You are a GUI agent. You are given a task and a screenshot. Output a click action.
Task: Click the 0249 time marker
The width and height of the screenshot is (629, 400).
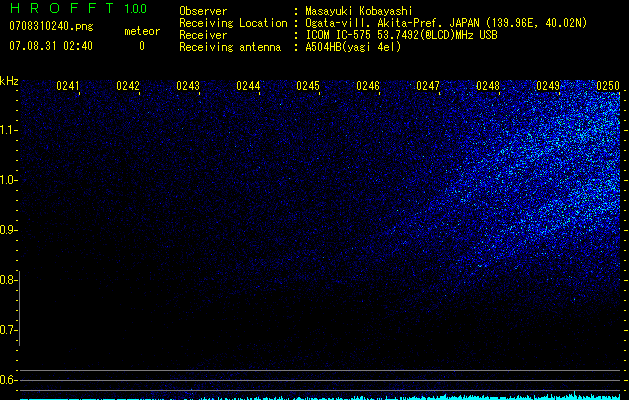pyautogui.click(x=548, y=86)
